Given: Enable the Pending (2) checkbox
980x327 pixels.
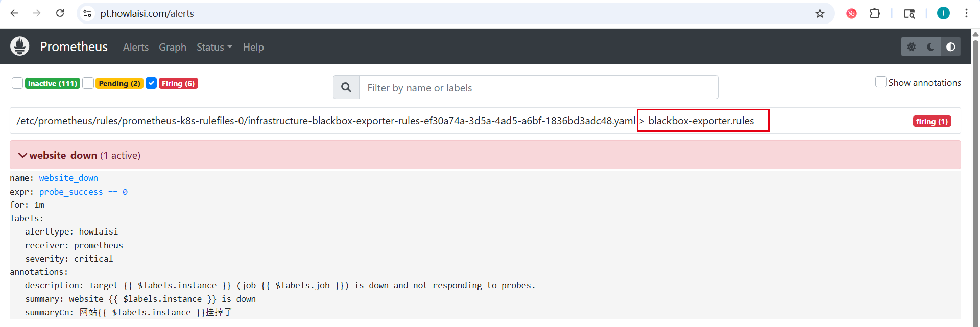Looking at the screenshot, I should (x=88, y=83).
